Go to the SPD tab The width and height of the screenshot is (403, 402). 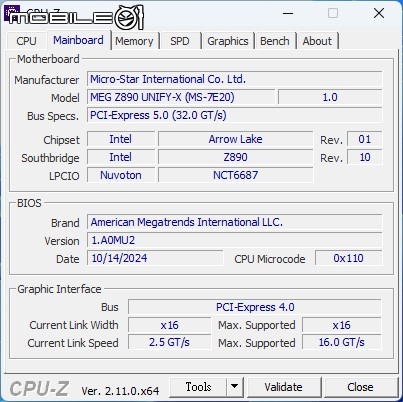pos(180,41)
